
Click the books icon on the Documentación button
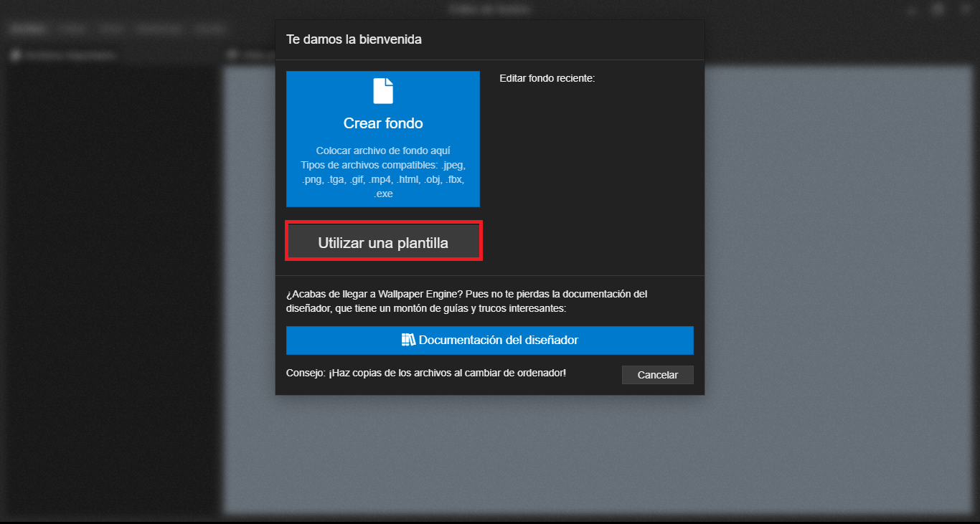(x=408, y=340)
